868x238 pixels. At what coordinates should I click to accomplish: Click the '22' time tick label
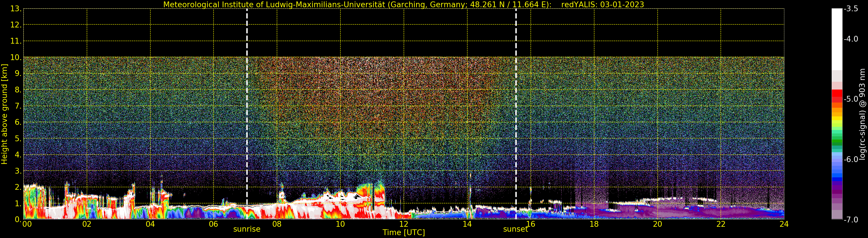click(721, 224)
